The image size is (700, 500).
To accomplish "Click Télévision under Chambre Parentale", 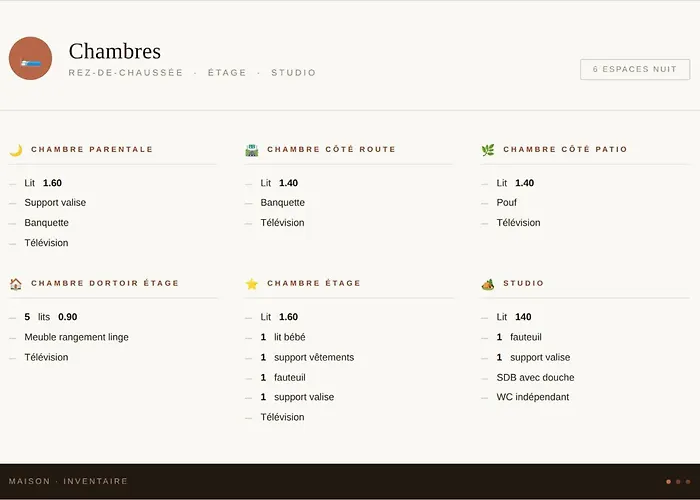I will point(46,243).
